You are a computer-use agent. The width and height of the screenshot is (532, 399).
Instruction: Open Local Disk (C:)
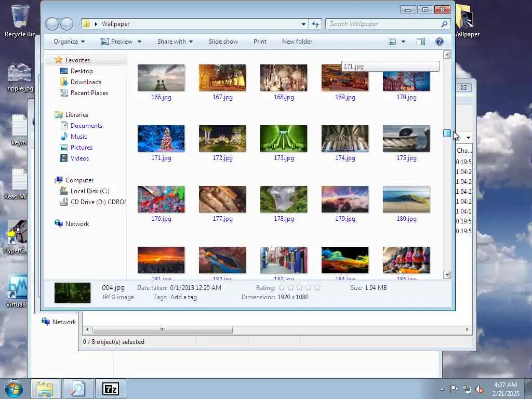click(90, 191)
